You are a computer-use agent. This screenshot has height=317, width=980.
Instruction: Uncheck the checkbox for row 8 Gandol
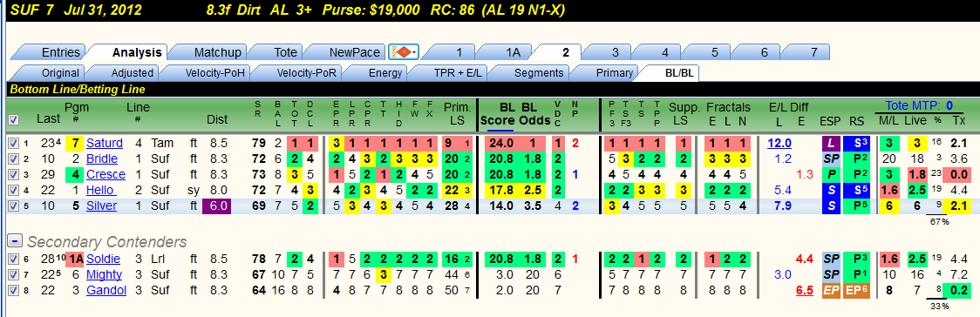pos(13,290)
